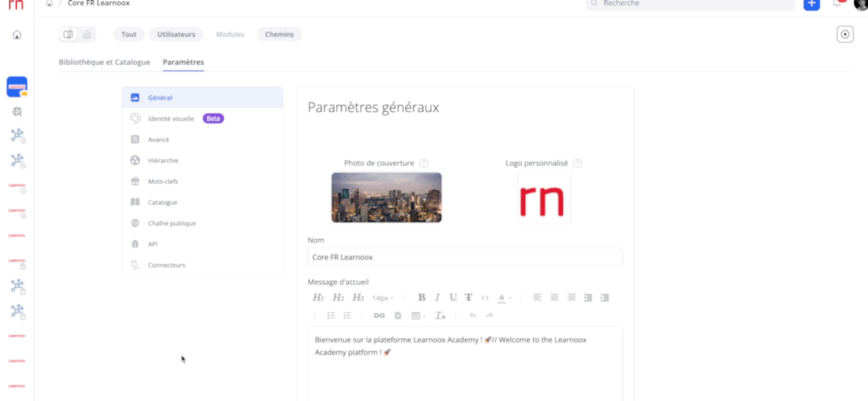This screenshot has height=401, width=868.
Task: Click the bold formatting icon
Action: pyautogui.click(x=422, y=297)
